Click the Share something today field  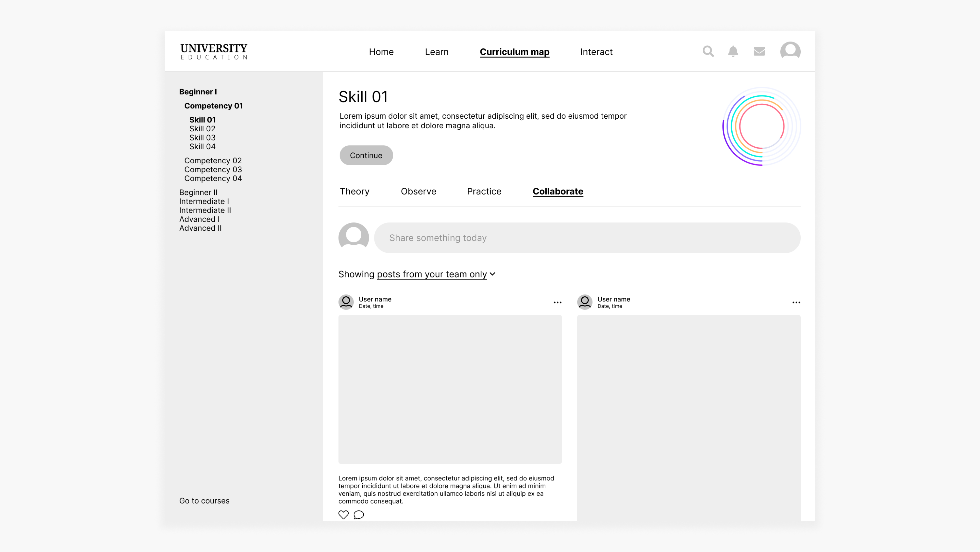coord(587,238)
